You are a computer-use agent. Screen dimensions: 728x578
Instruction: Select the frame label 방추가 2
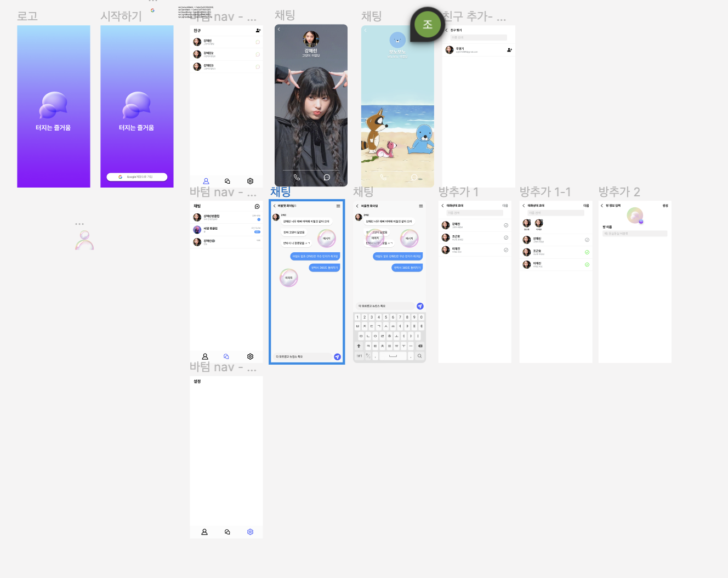619,192
